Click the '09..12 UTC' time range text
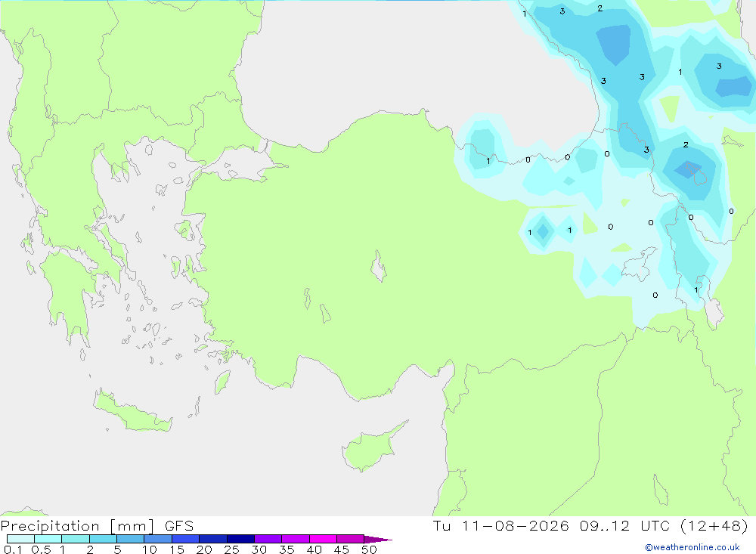The image size is (756, 554). coord(626,525)
